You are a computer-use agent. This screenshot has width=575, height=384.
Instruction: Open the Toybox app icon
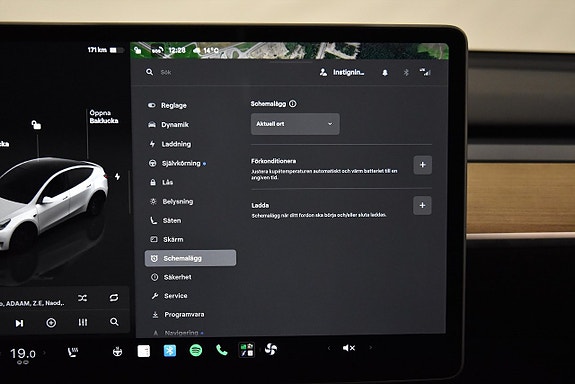click(246, 350)
